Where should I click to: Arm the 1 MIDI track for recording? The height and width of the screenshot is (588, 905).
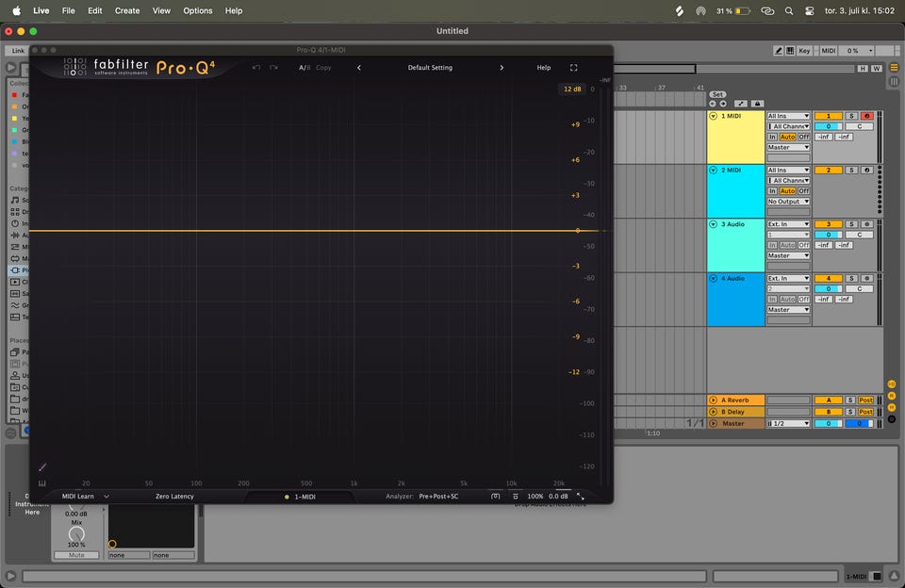[x=866, y=116]
